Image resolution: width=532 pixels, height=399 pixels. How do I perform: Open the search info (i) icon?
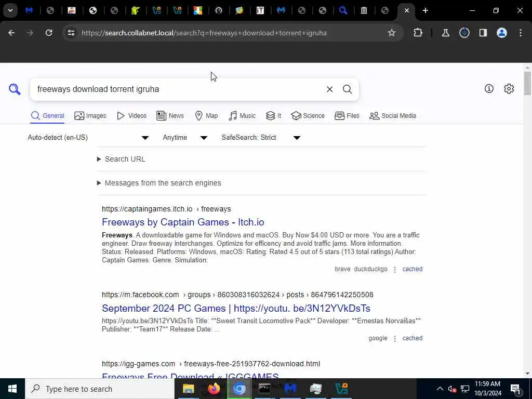pyautogui.click(x=489, y=88)
